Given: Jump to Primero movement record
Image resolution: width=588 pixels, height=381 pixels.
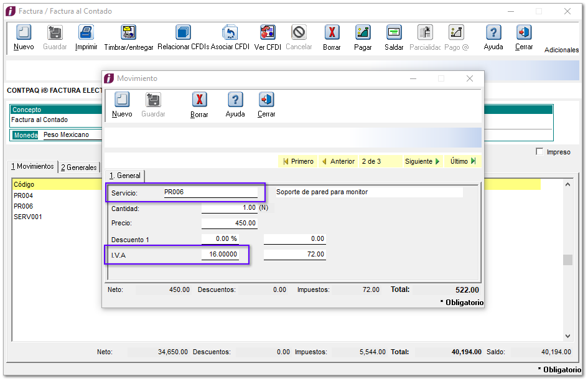Looking at the screenshot, I should pos(298,161).
